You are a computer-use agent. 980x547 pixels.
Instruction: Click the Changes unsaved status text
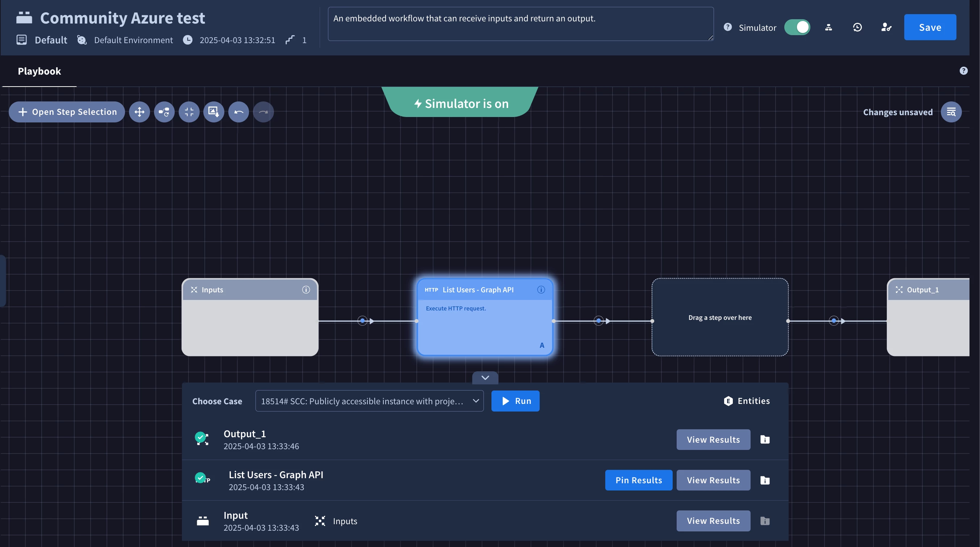click(898, 112)
